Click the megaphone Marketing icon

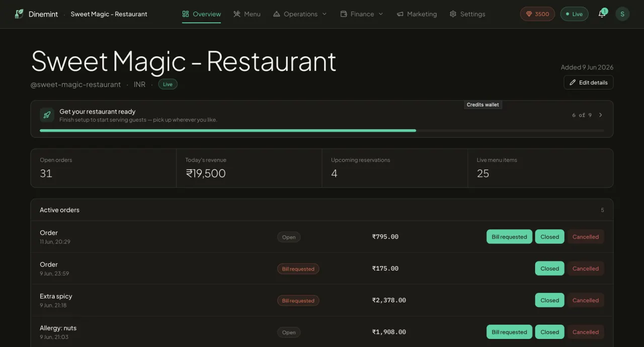(x=400, y=14)
